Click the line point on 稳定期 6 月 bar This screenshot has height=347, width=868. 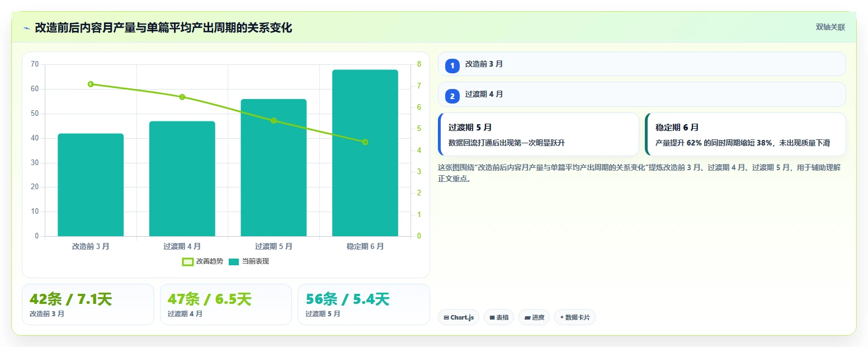click(x=365, y=142)
